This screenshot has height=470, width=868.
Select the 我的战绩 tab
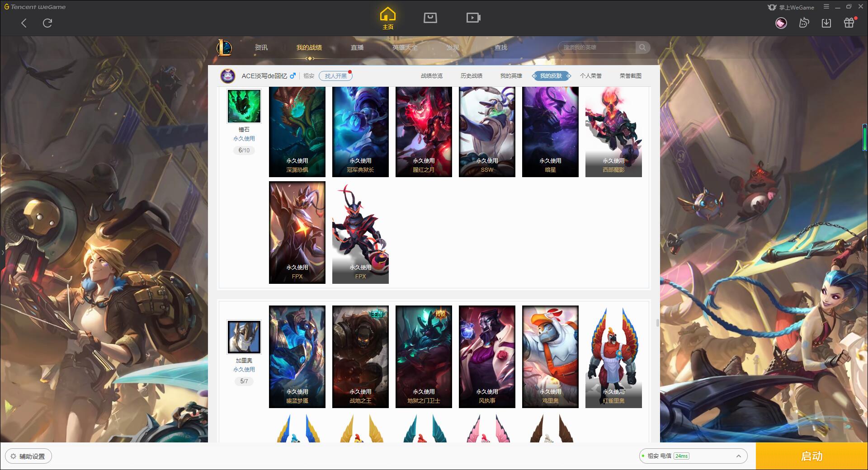click(309, 47)
